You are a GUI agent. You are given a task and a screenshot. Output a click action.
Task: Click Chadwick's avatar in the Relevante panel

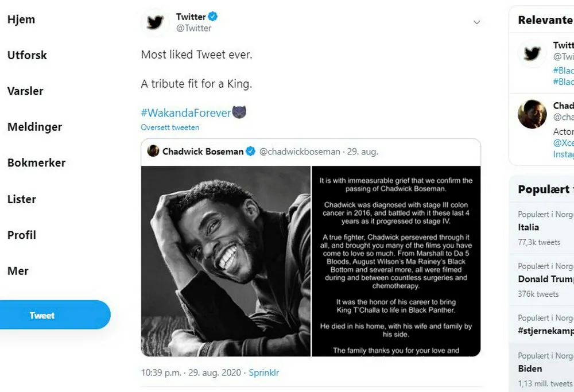click(x=532, y=114)
